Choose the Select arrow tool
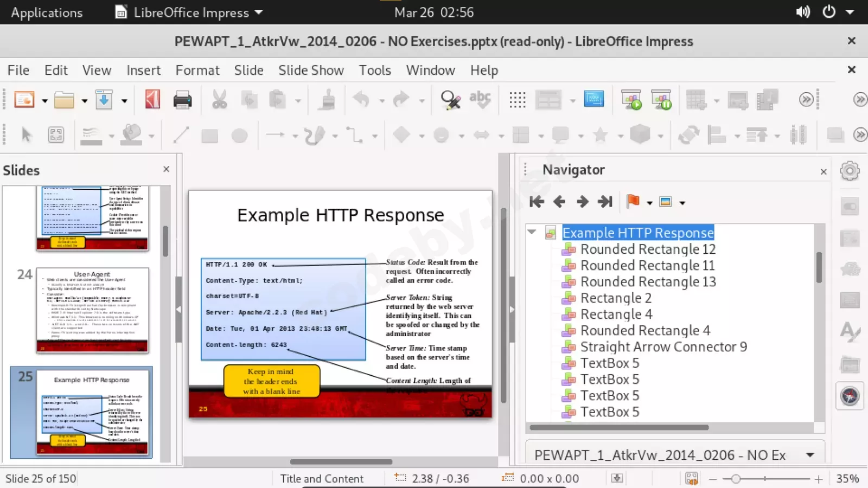 26,134
